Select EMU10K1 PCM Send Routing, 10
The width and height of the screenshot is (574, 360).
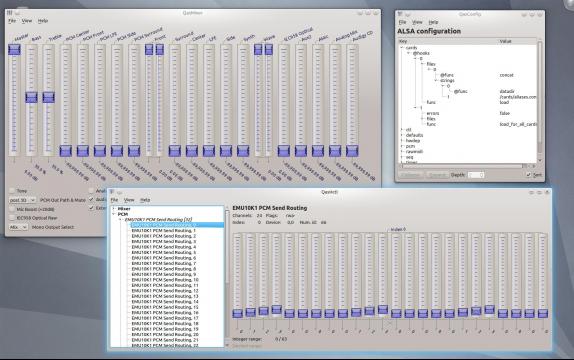[x=165, y=280]
